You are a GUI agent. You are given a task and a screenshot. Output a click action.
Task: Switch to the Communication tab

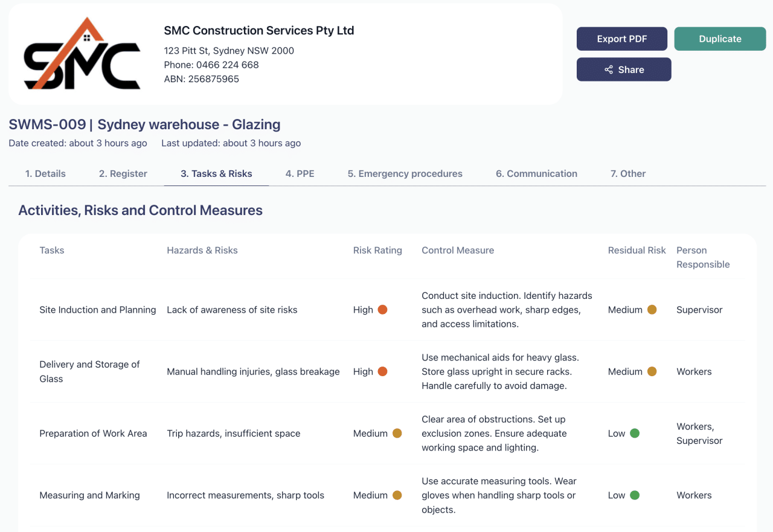tap(536, 173)
